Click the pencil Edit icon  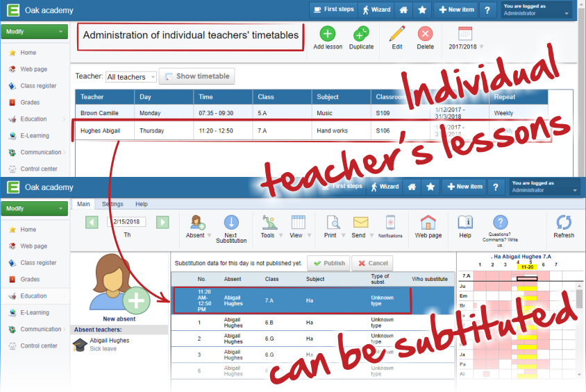pos(396,33)
